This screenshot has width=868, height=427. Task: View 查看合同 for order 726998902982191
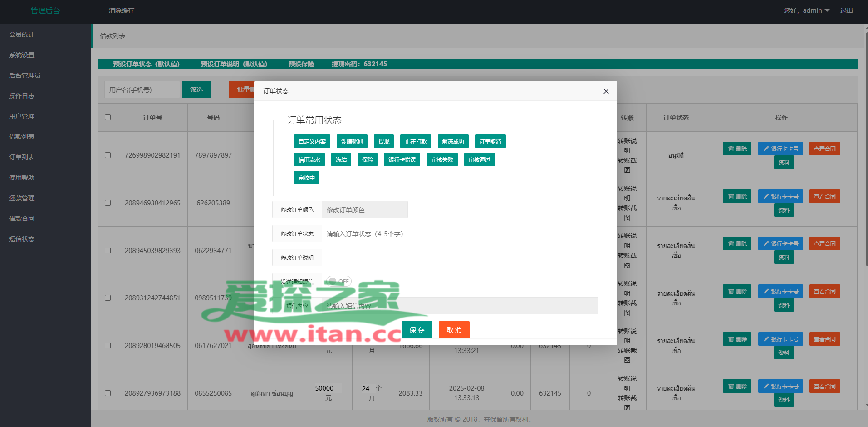824,149
